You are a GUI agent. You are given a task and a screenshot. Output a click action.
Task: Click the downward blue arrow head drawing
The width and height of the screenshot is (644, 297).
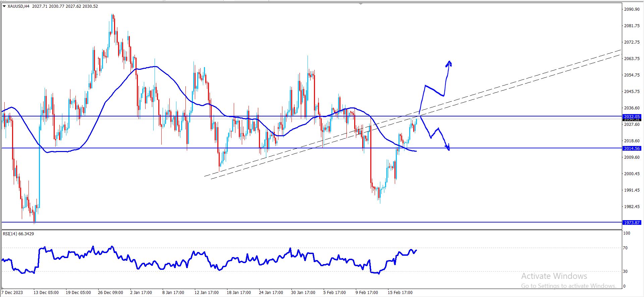[x=448, y=147]
